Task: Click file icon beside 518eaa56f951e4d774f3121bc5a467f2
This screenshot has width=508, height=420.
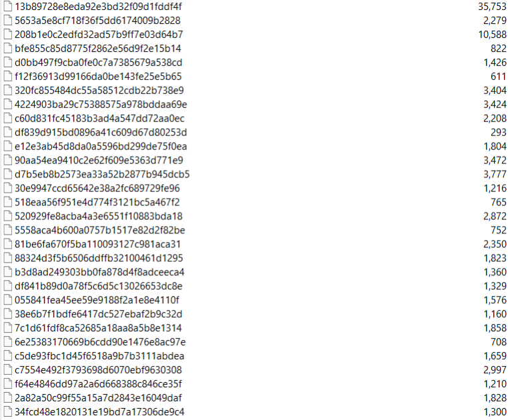Action: (x=8, y=202)
